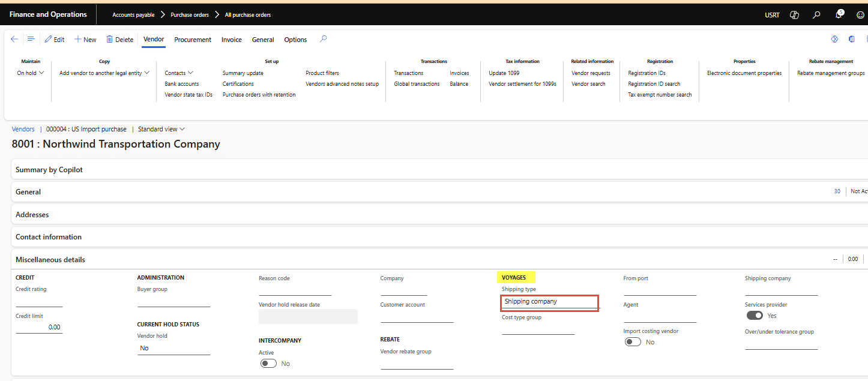Screen dimensions: 868x381
Task: Open the On hold dropdown under Maintain
Action: (x=31, y=73)
